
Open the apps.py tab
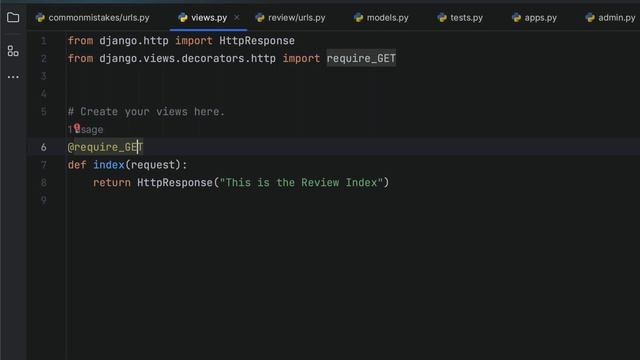(x=534, y=18)
